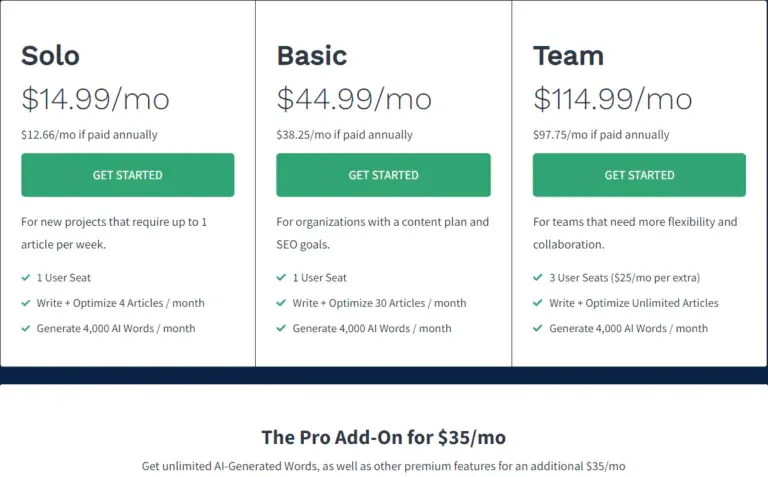Image resolution: width=768 pixels, height=477 pixels.
Task: Click the checkmark beside Basic's 1 User Seat
Action: [x=281, y=277]
